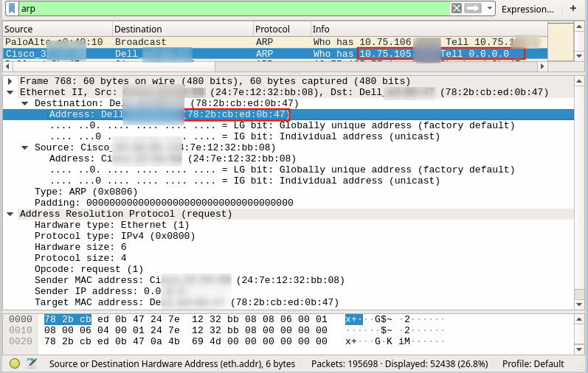Select Source IG bit Individual address line
This screenshot has height=373, width=588.
288,181
